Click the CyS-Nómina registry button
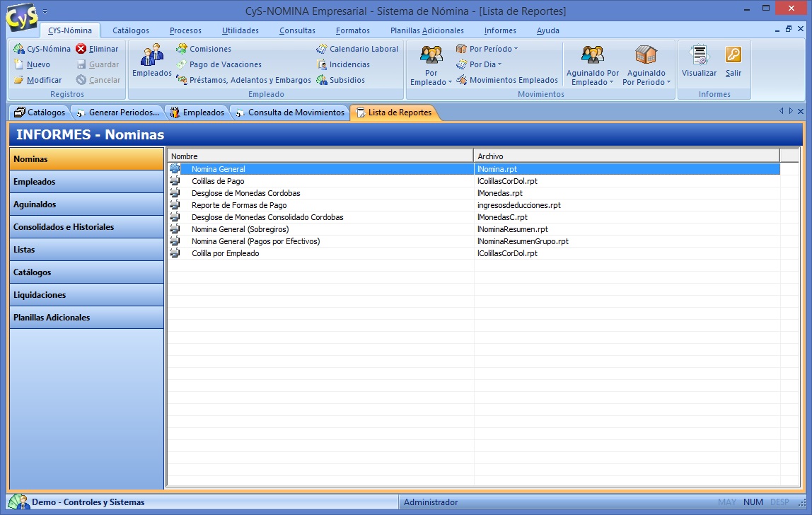Image resolution: width=812 pixels, height=515 pixels. point(42,49)
